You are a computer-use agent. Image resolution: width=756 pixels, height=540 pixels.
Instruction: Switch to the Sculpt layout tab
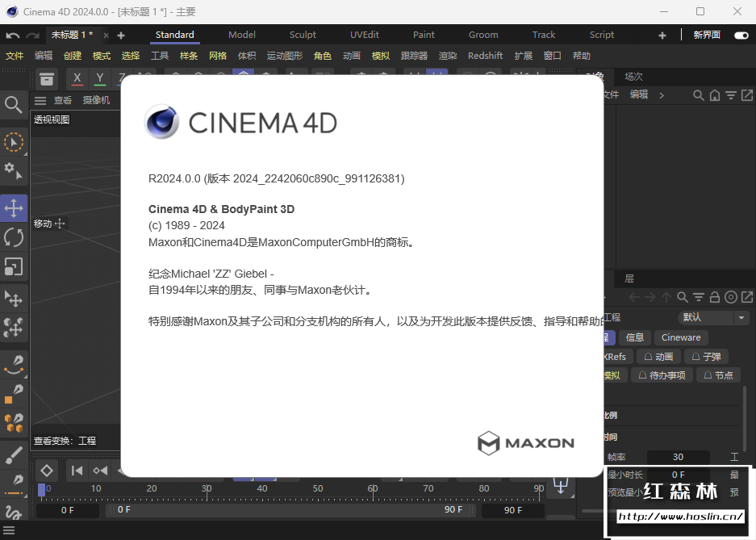click(x=303, y=35)
